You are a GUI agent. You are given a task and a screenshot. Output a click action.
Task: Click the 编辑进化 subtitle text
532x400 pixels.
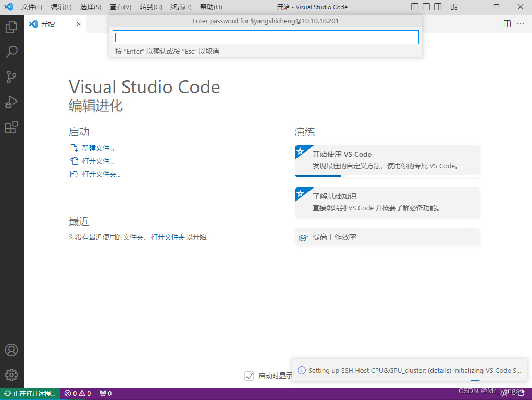pos(96,106)
